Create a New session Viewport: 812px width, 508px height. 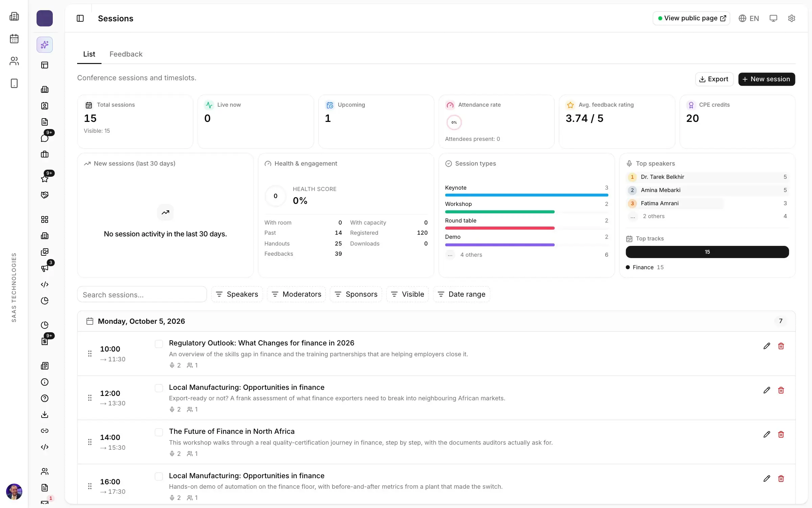click(x=766, y=79)
